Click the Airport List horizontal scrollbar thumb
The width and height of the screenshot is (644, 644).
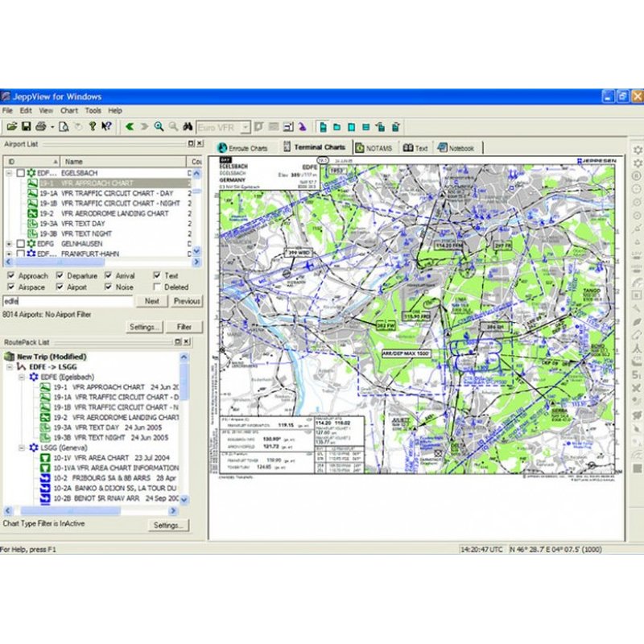click(61, 262)
